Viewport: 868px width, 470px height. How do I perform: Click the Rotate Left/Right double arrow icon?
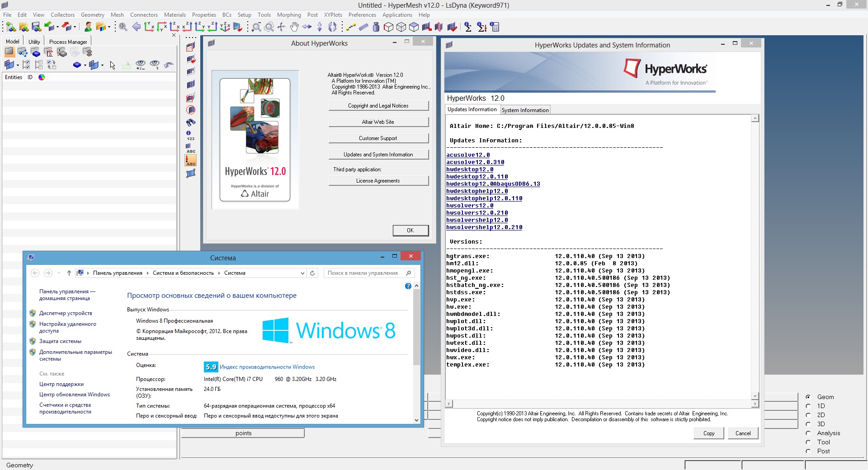click(307, 27)
